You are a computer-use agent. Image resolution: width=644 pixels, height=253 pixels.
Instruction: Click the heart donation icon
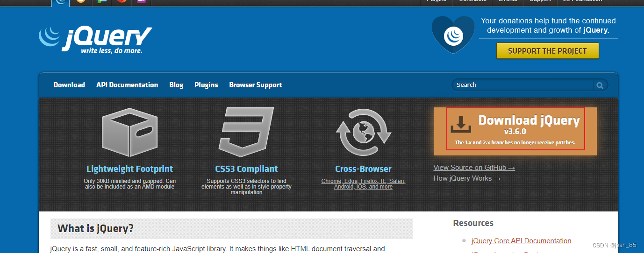(x=453, y=35)
